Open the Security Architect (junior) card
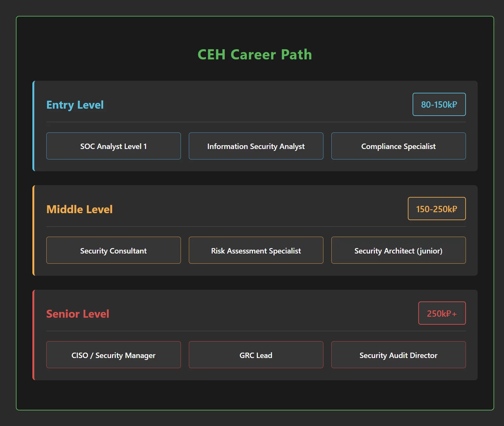Screen dimensions: 504x426 click(399, 250)
